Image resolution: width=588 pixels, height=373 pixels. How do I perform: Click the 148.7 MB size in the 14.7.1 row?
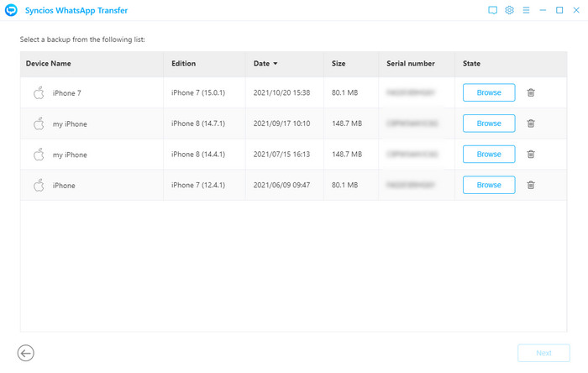pyautogui.click(x=347, y=123)
